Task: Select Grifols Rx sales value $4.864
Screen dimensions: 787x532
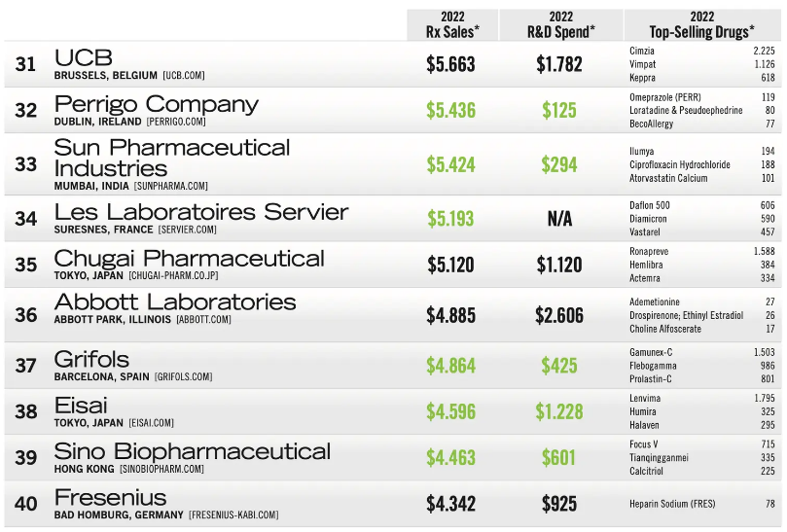Action: pyautogui.click(x=451, y=366)
